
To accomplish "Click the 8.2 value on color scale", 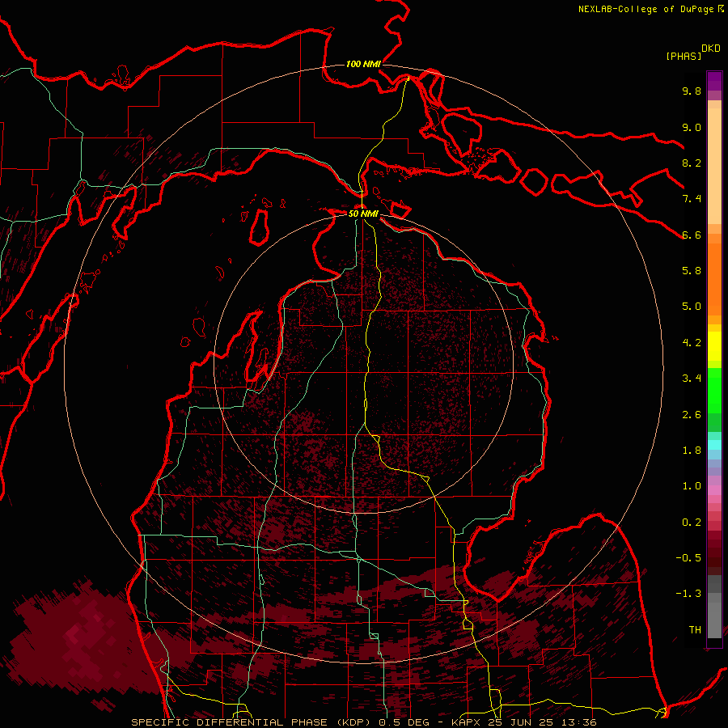I will [692, 163].
